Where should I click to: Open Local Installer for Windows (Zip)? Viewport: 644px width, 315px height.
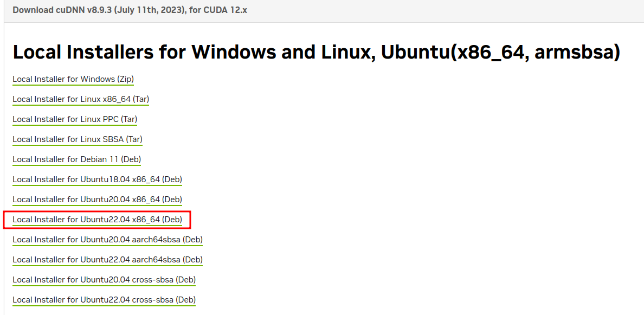pos(73,79)
